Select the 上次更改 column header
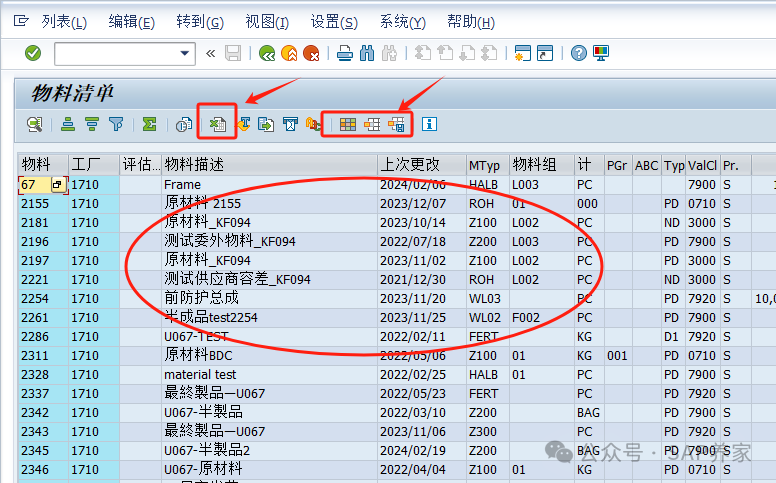The width and height of the screenshot is (776, 483). pos(422,164)
